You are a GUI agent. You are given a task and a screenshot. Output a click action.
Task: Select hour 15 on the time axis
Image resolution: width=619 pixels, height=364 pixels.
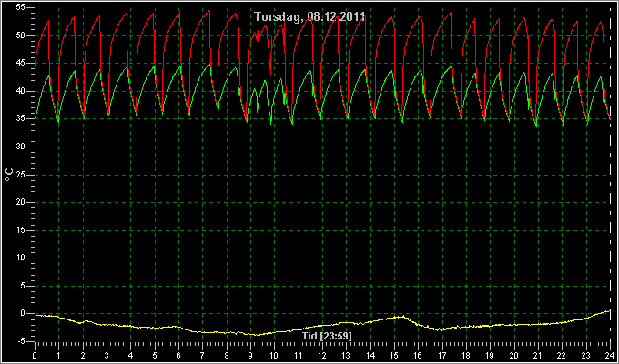point(394,355)
